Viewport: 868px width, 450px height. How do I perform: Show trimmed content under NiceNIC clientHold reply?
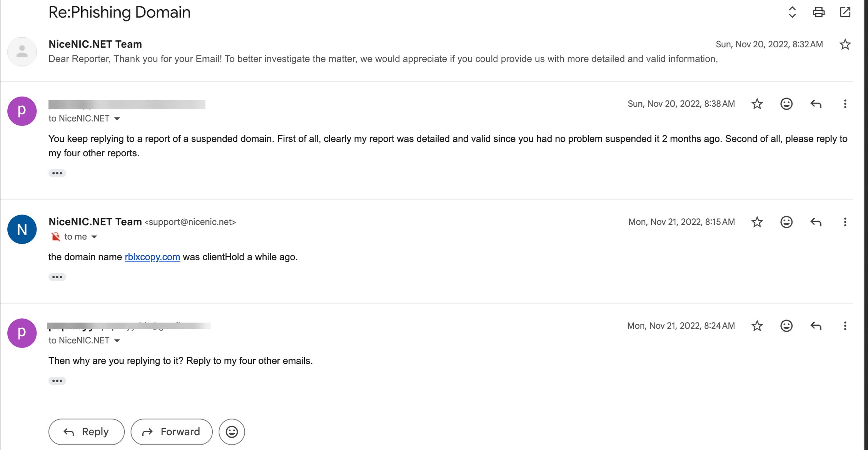click(57, 277)
